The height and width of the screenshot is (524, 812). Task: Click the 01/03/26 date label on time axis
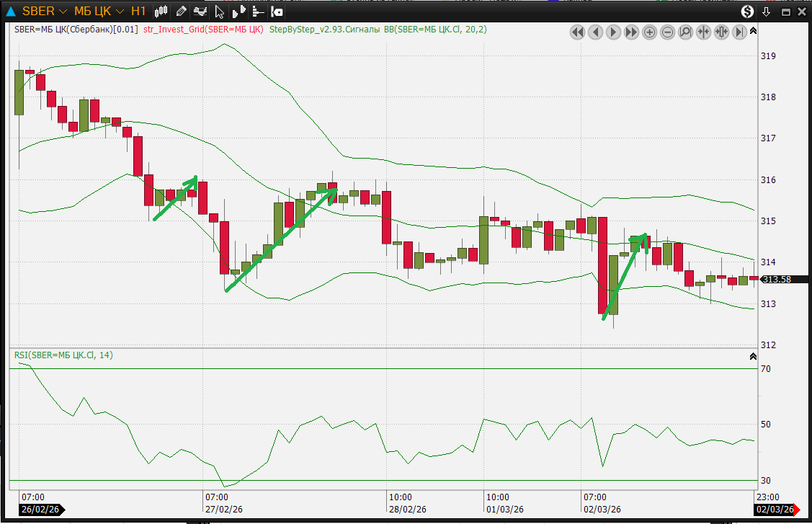(x=505, y=510)
